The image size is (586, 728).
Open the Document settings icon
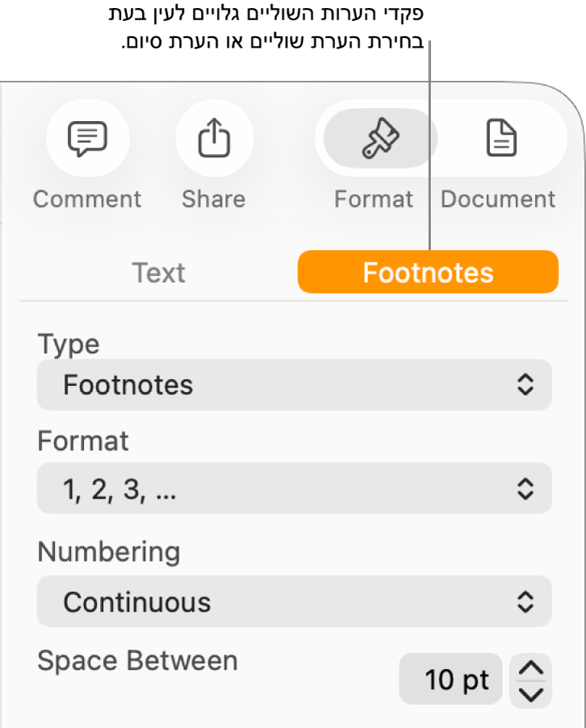(501, 140)
